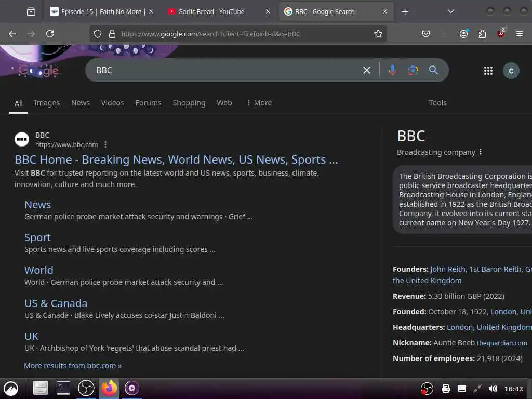The image size is (532, 399).
Task: Open the World sitelink
Action: 38,270
